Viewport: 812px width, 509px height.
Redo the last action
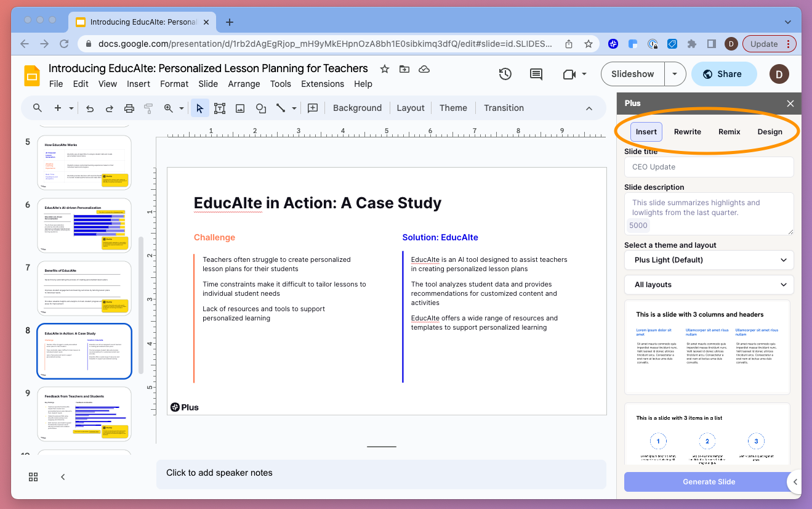[x=110, y=108]
